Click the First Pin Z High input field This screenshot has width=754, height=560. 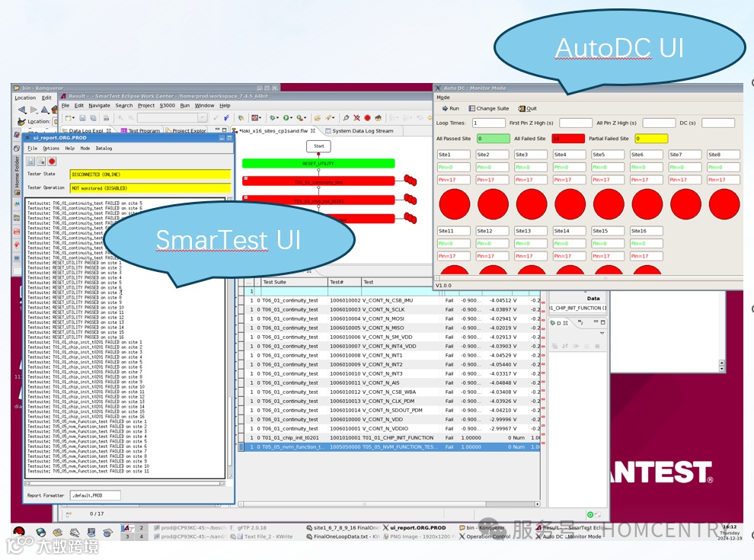coord(575,123)
